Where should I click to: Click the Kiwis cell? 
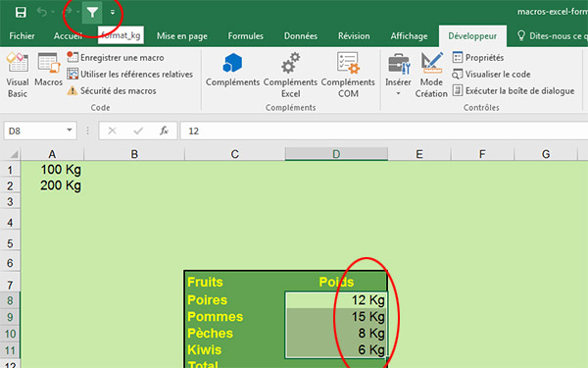pos(235,349)
